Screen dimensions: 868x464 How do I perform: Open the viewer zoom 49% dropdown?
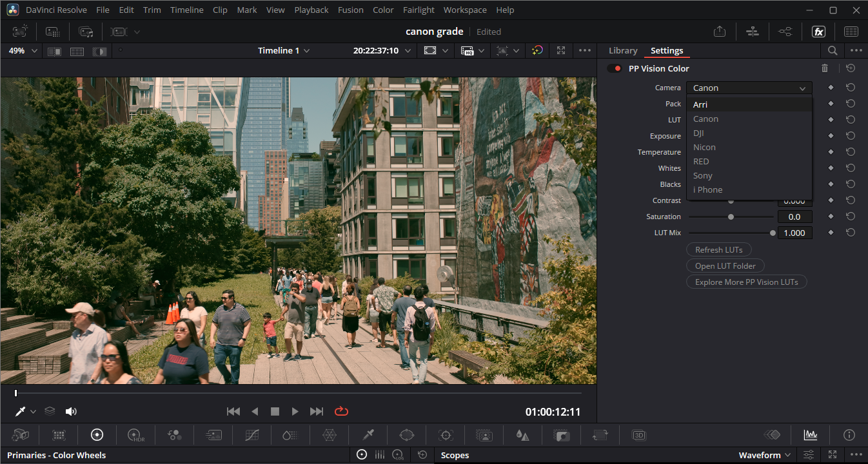[x=23, y=50]
